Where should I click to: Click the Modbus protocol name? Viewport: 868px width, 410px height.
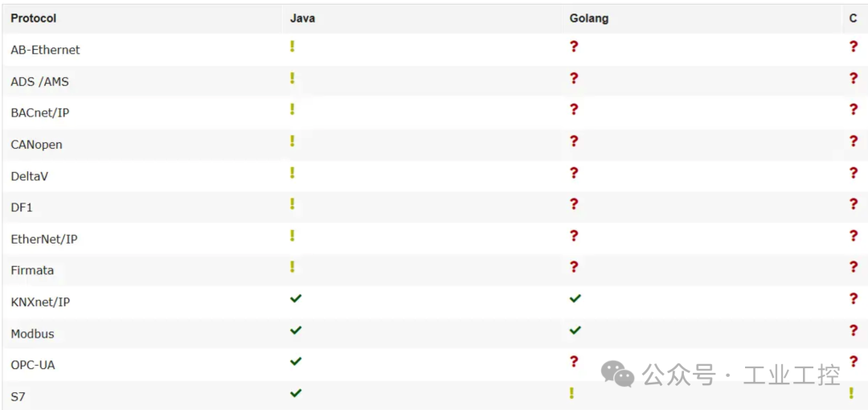[x=32, y=334]
